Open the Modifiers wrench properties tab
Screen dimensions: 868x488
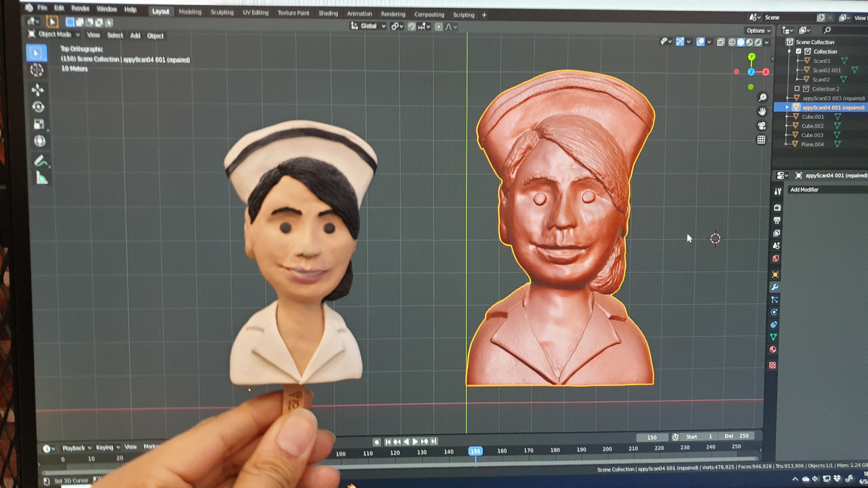775,287
